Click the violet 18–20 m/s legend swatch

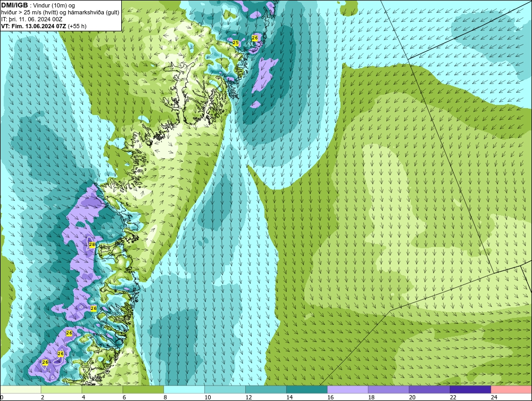388,389
